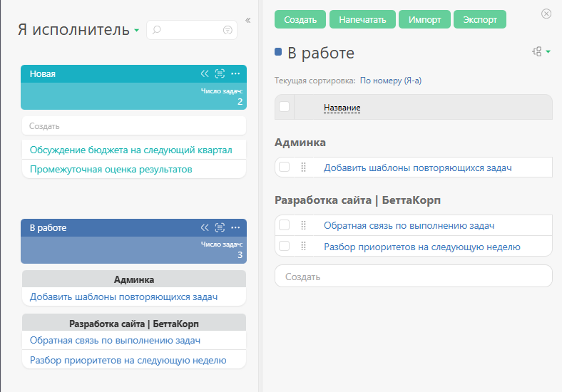Change sorting via По номеру (Я-а)
The width and height of the screenshot is (562, 392).
click(391, 81)
